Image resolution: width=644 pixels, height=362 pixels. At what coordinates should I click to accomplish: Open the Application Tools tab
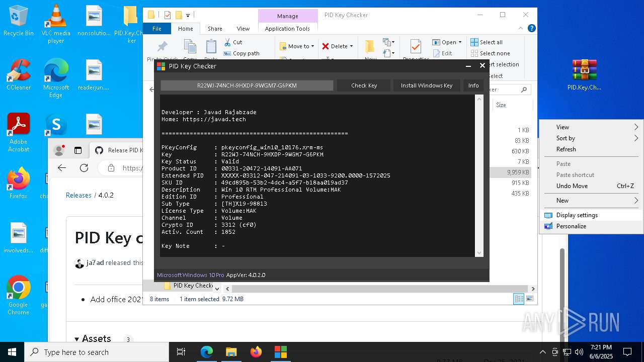287,29
